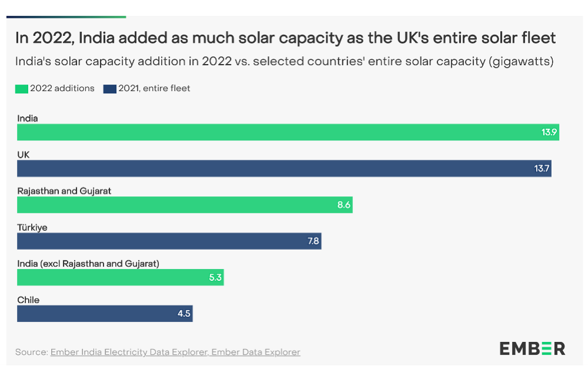Select the Rajasthan and Gujarat 8.6 bar

coord(185,205)
